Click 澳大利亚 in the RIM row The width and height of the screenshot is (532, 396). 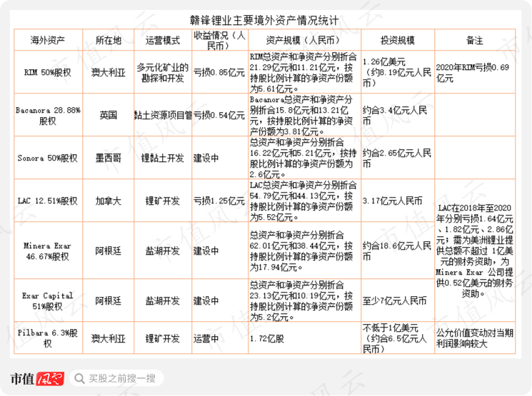click(109, 72)
